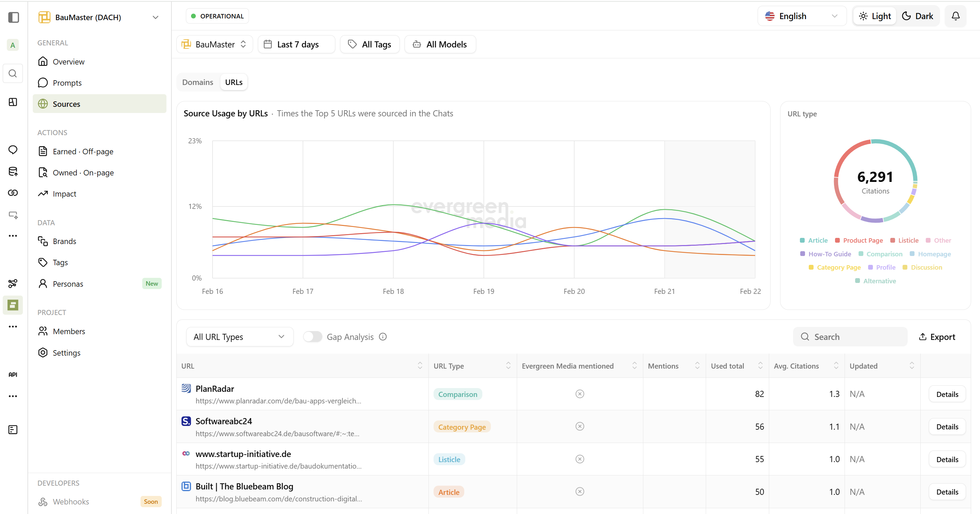
Task: Switch to Dark mode
Action: pos(917,16)
